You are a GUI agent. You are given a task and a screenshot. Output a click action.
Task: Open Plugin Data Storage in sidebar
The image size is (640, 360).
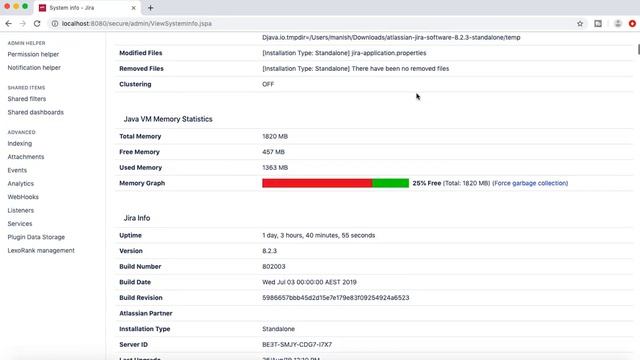tap(36, 237)
